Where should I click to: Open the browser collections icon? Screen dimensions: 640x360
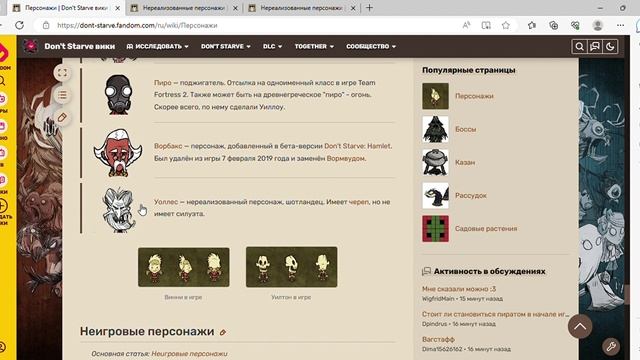553,25
